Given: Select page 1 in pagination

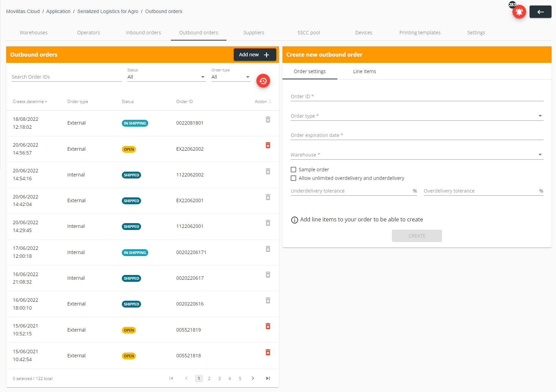Looking at the screenshot, I should click(x=199, y=378).
